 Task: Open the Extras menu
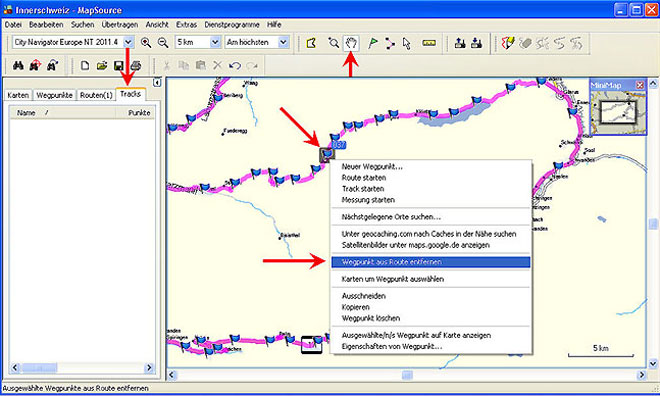coord(186,24)
